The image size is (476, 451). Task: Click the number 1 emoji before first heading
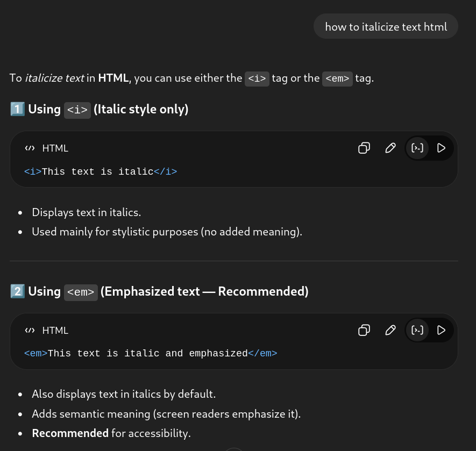pyautogui.click(x=17, y=109)
